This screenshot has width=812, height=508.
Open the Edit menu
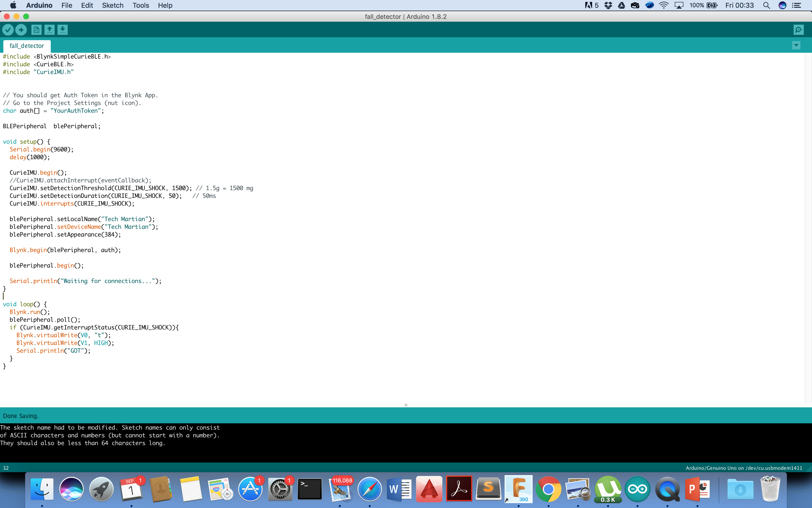click(x=87, y=5)
